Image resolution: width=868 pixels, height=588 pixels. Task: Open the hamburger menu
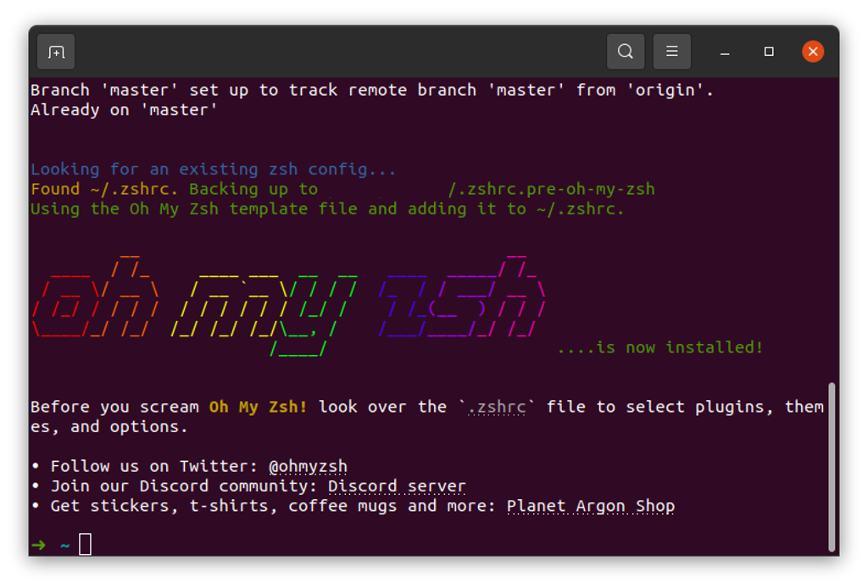671,52
